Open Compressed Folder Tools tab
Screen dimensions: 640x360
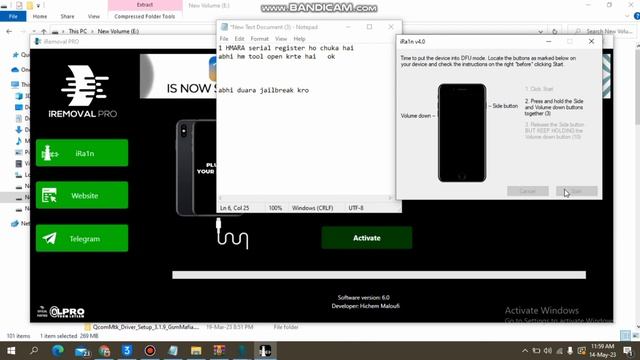coord(144,16)
